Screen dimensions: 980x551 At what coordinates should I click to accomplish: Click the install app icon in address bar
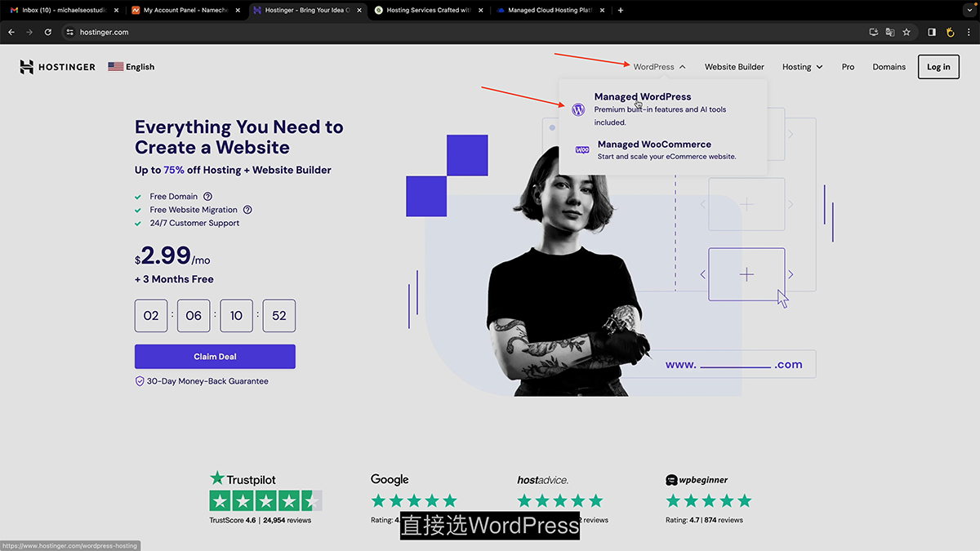point(873,32)
